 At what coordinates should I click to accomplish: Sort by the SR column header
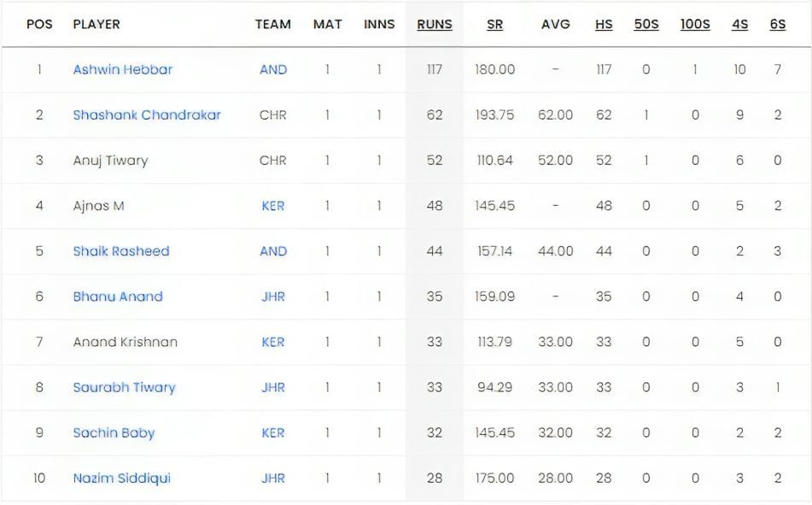(494, 25)
